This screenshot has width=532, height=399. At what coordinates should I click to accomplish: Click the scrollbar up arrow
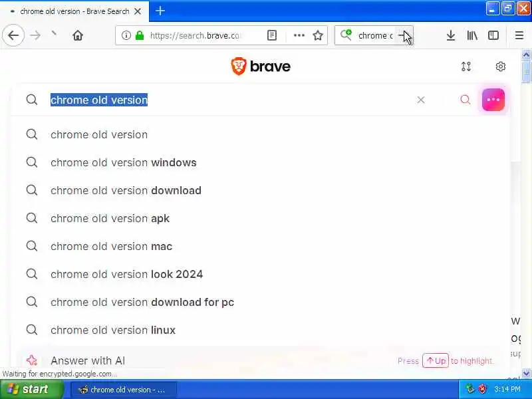pos(526,55)
